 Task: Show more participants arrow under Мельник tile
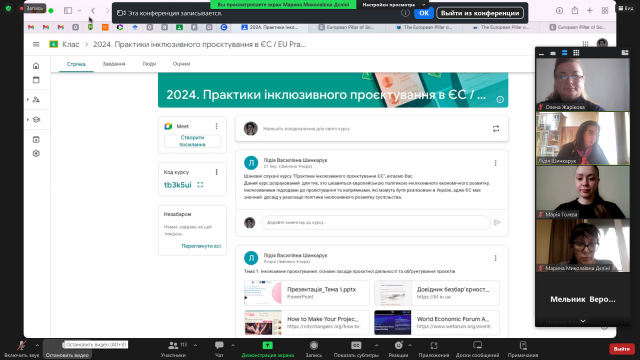(x=583, y=322)
